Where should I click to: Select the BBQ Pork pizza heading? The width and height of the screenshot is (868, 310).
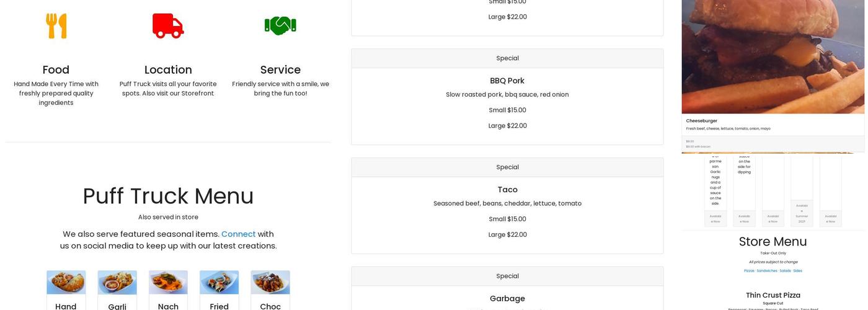(x=507, y=81)
